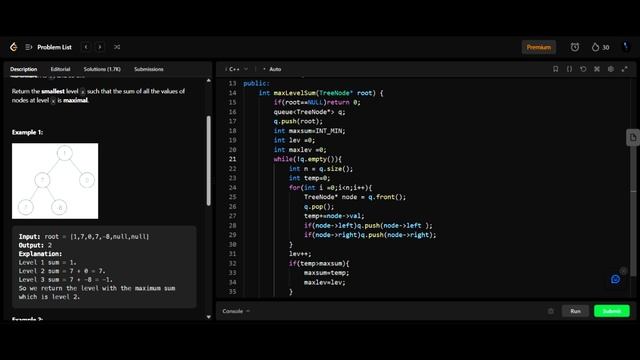Click the 'Input: root' example line

[84, 236]
